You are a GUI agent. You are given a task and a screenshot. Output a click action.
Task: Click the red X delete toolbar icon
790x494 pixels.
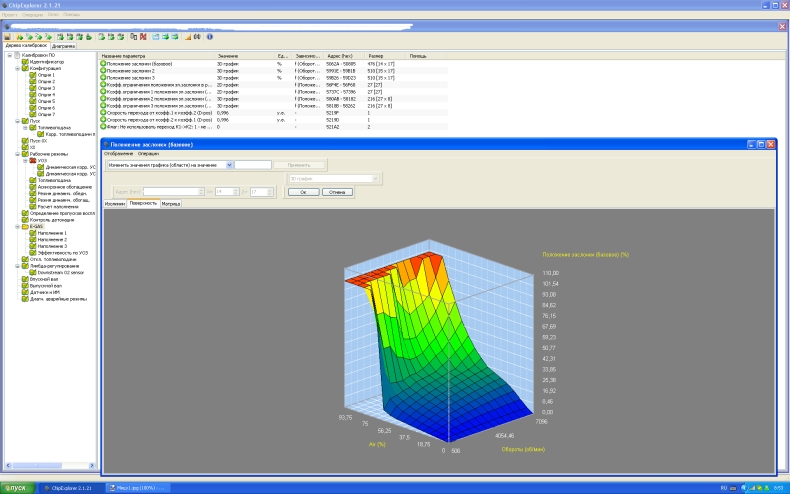click(143, 37)
